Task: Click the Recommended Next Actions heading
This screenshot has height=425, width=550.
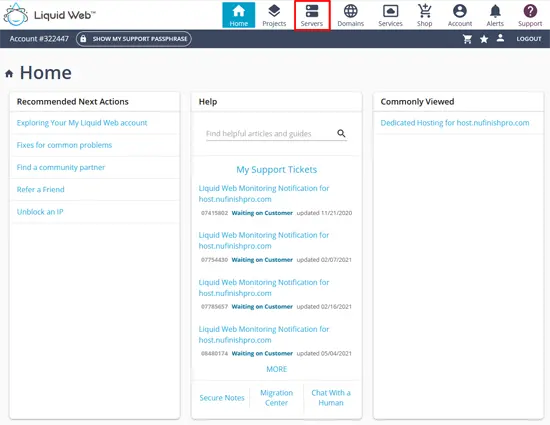Action: [73, 102]
